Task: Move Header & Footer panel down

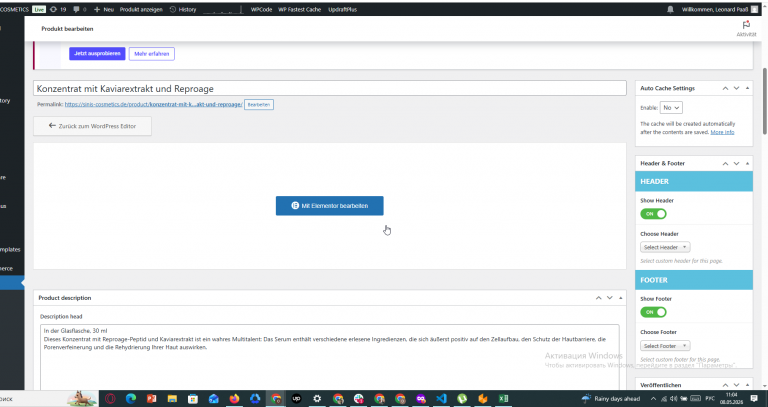Action: pos(736,164)
